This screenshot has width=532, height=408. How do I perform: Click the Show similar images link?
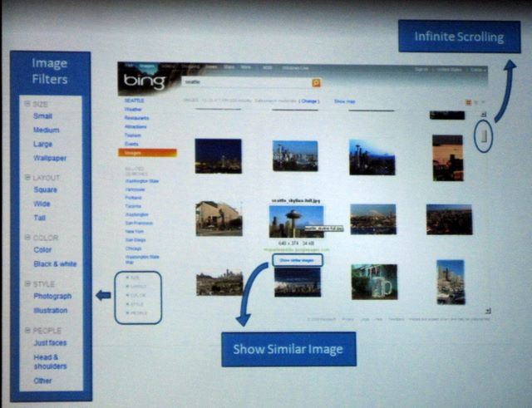[x=297, y=260]
